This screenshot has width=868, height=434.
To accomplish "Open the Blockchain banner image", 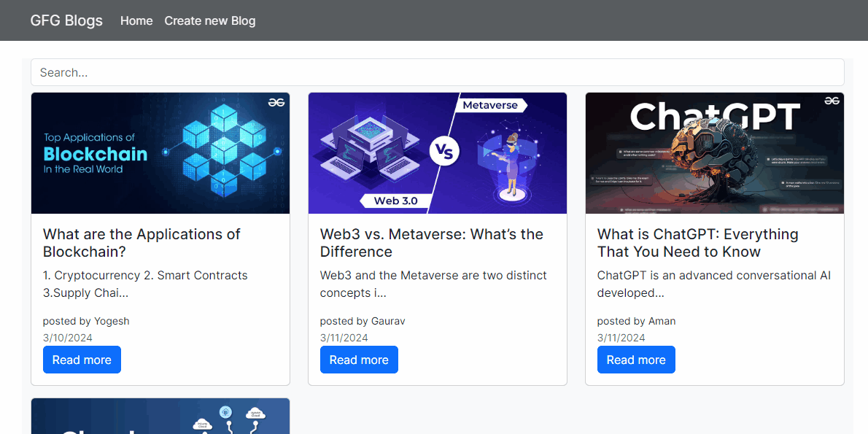I will (x=160, y=153).
